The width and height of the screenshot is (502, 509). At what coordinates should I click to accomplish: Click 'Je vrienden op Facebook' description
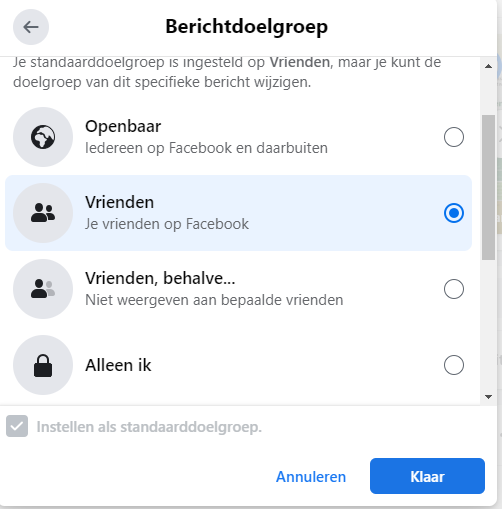point(167,224)
